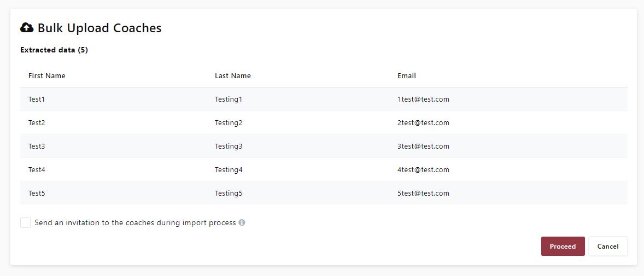This screenshot has height=276, width=644.
Task: Click the 1test@test.com email cell
Action: (x=423, y=99)
